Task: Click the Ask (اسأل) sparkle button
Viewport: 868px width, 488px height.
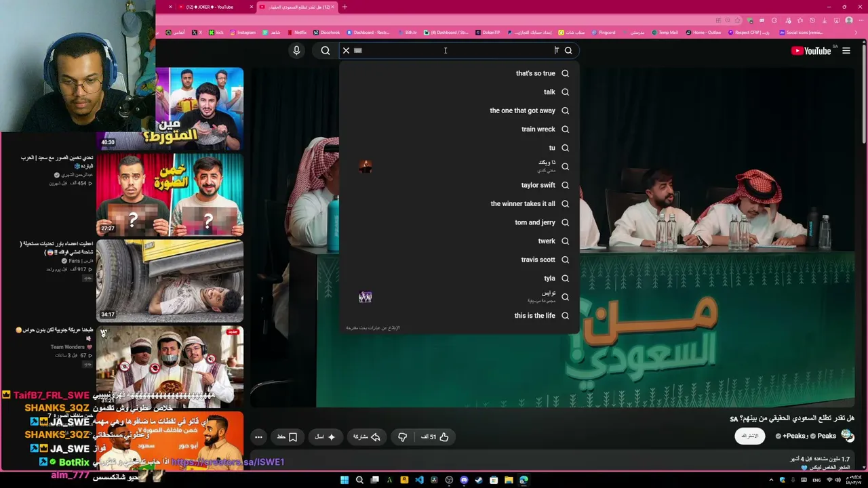Action: [x=325, y=437]
